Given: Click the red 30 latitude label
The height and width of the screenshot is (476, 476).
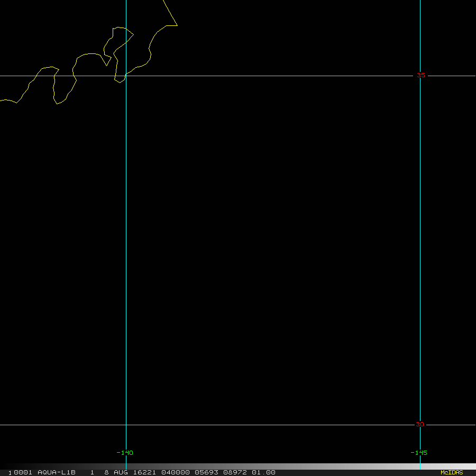Looking at the screenshot, I should [420, 424].
